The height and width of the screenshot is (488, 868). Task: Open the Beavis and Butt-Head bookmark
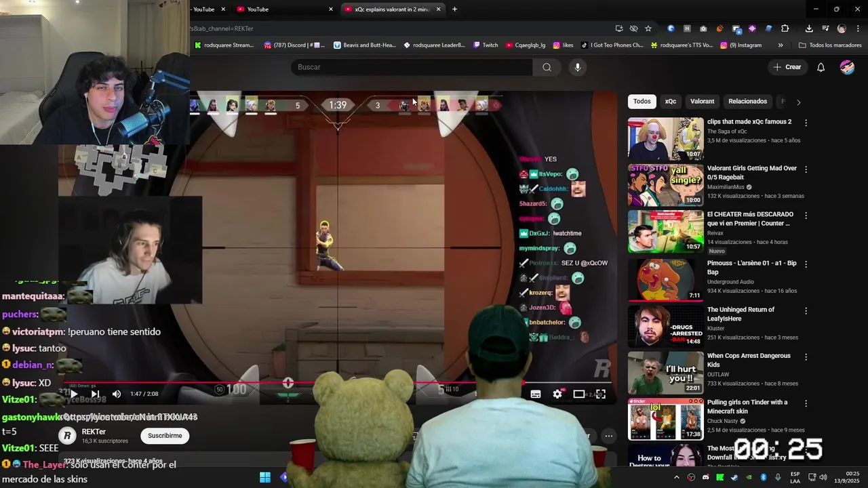tap(364, 45)
